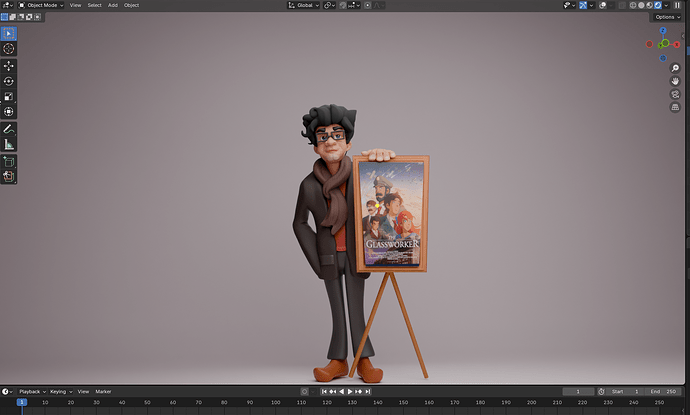Viewport: 690px width, 415px height.
Task: Select the Annotate tool
Action: pos(8,129)
